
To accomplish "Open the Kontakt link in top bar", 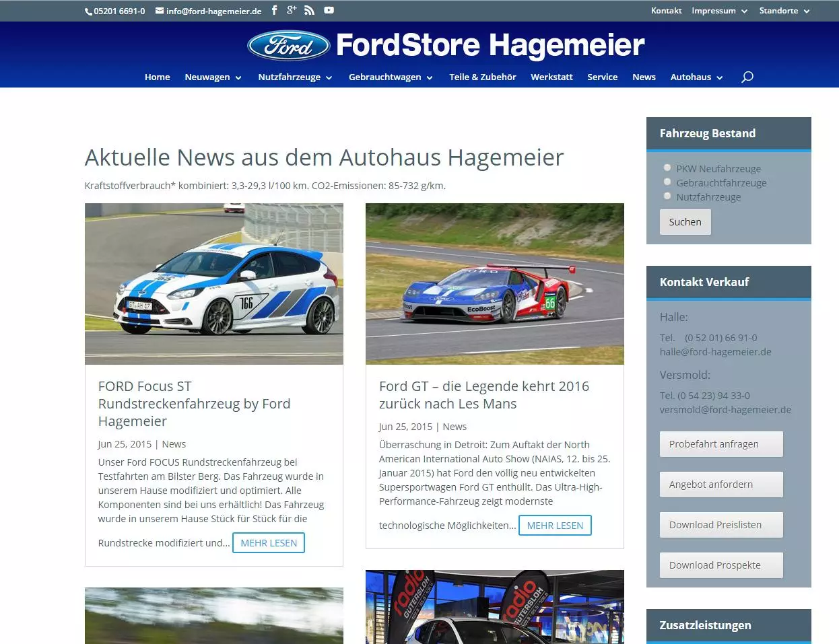I will pyautogui.click(x=666, y=11).
